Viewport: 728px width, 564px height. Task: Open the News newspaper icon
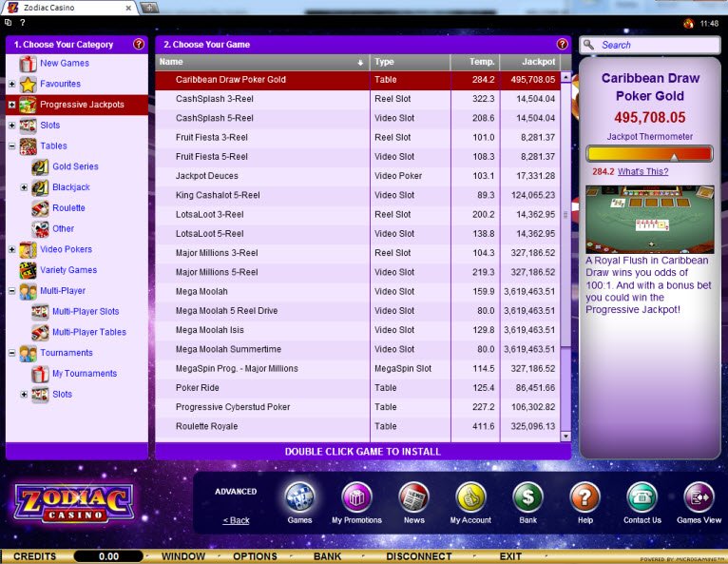click(x=413, y=497)
